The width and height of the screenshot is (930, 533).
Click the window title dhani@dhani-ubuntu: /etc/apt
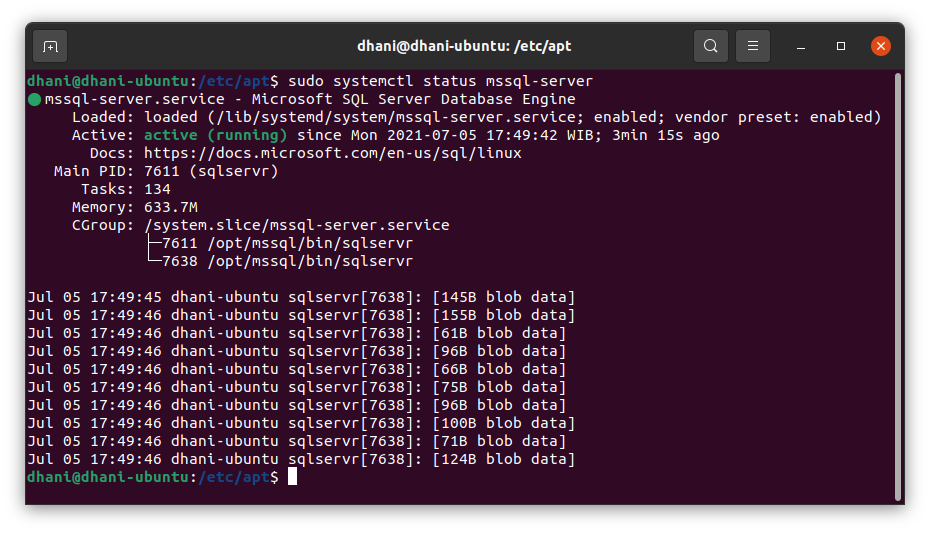pos(464,46)
